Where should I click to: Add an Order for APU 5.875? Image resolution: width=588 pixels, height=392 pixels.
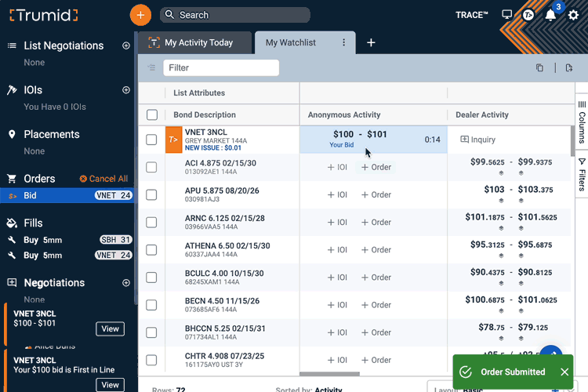coord(376,194)
